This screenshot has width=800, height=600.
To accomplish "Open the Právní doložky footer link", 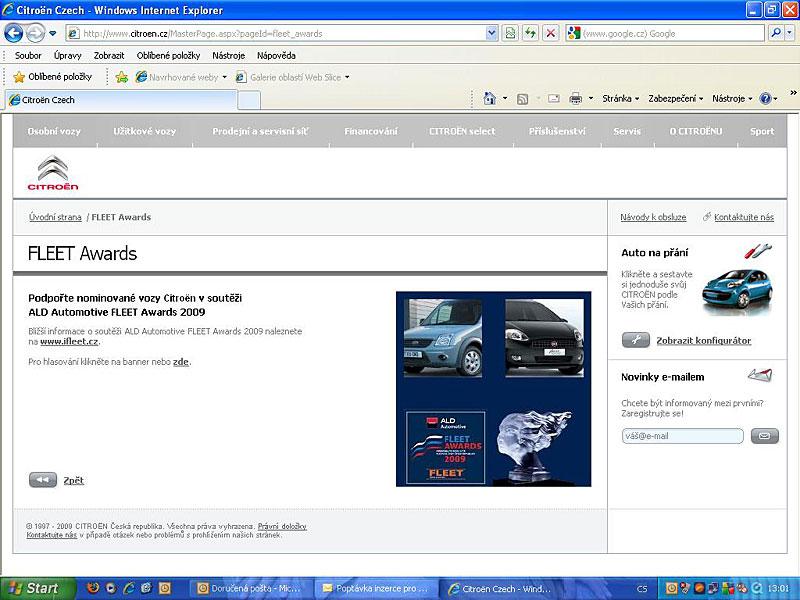I will click(282, 526).
